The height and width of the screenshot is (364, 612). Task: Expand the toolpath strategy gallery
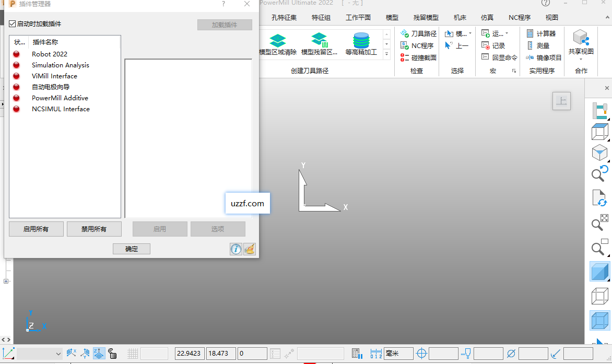tap(387, 54)
